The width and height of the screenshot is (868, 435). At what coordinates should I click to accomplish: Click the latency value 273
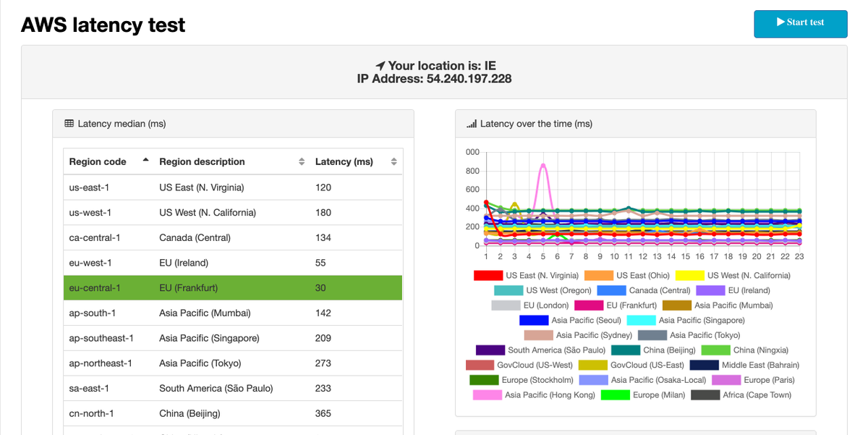(323, 363)
